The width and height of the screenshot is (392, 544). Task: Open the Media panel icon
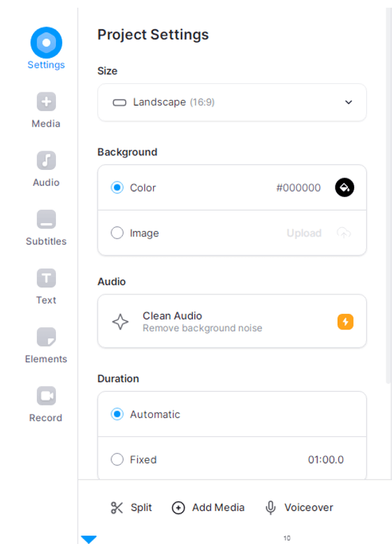coord(46,101)
